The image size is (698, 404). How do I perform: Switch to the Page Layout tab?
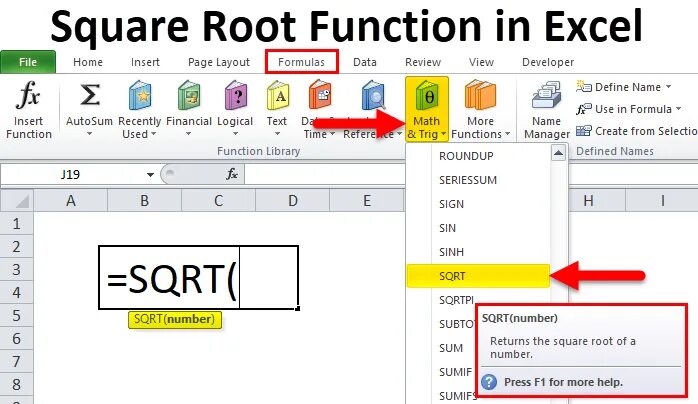point(219,62)
